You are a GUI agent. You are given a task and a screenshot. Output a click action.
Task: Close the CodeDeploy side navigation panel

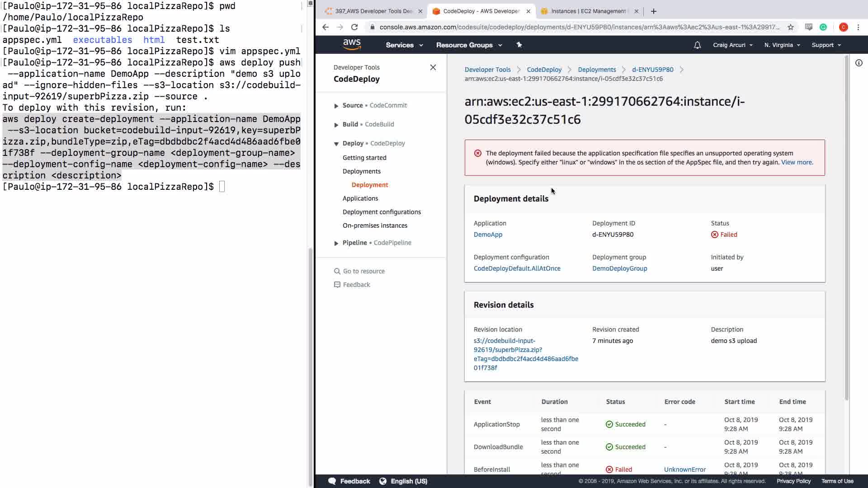tap(433, 67)
